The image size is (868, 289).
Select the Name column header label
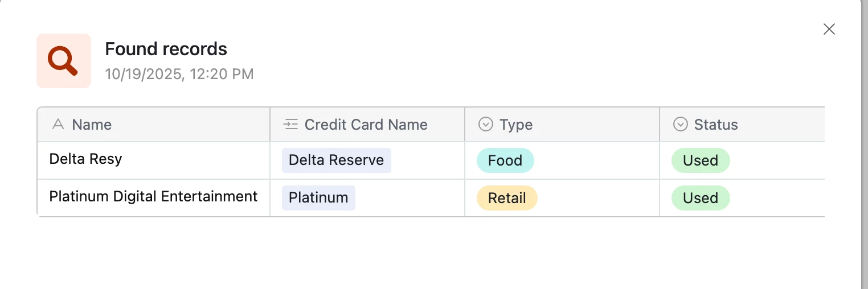[x=92, y=125]
